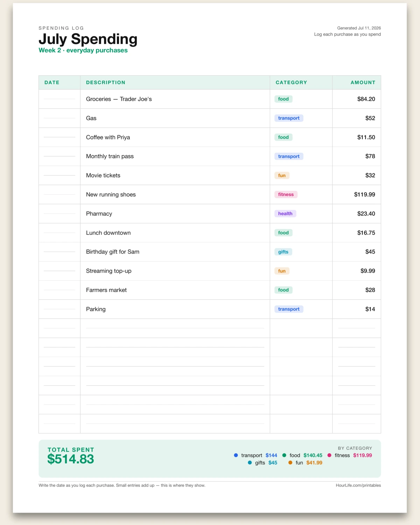Select the Week 2 everyday purchases subtitle
The height and width of the screenshot is (525, 420).
pos(83,50)
